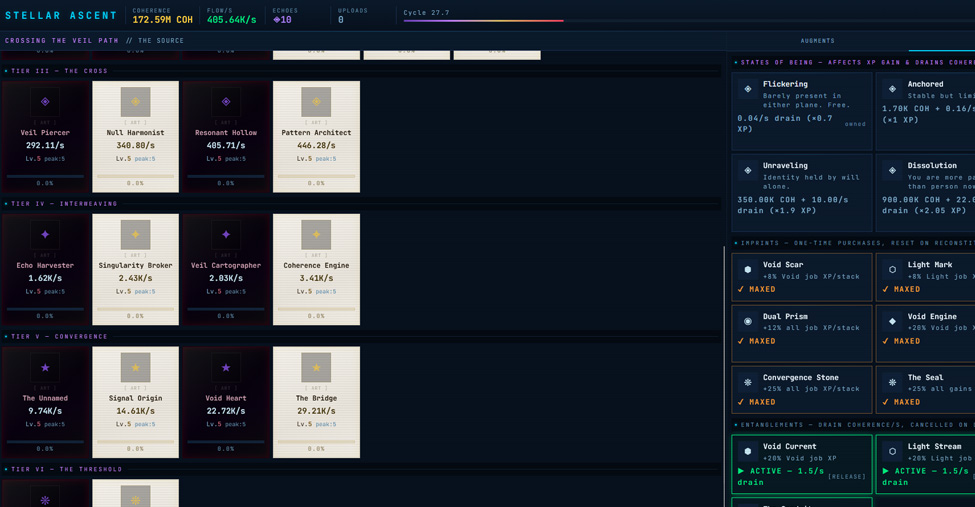Click the Echo Harvester four-point star icon
The height and width of the screenshot is (507, 975).
tap(45, 235)
